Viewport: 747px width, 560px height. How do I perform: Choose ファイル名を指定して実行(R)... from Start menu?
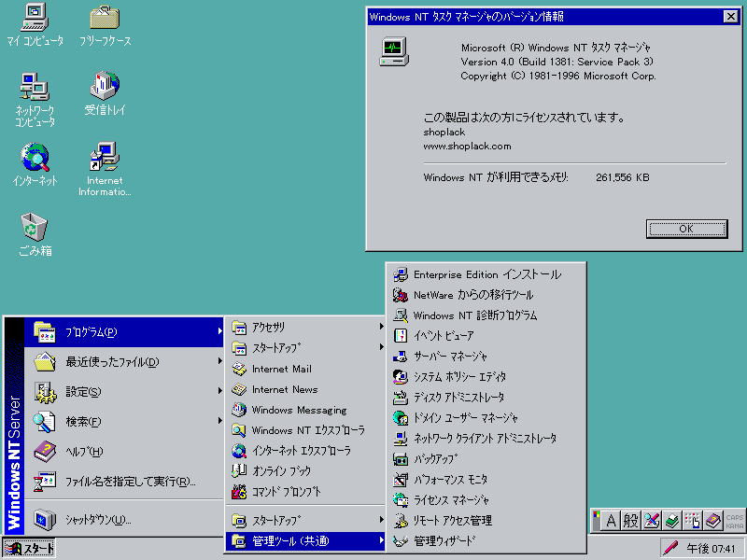click(x=124, y=482)
